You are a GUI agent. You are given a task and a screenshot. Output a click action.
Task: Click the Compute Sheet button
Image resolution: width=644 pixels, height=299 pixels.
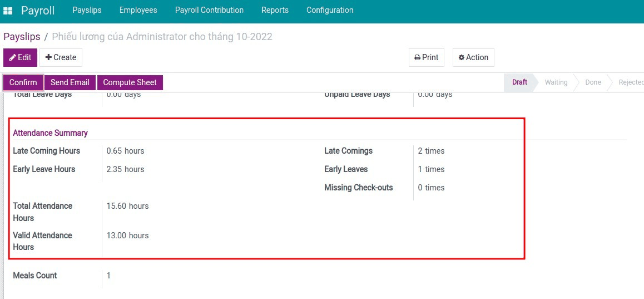(x=130, y=82)
